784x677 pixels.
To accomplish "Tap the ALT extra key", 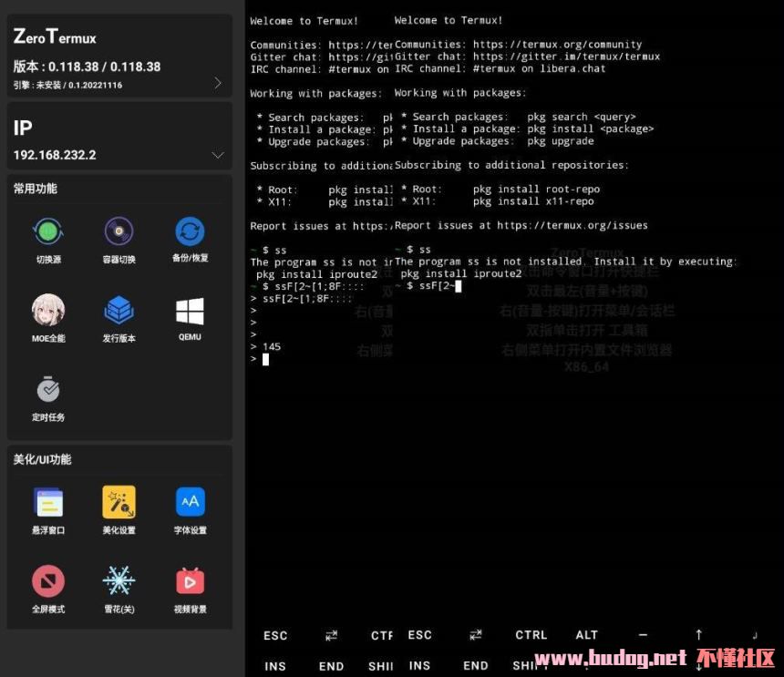I will [x=586, y=635].
